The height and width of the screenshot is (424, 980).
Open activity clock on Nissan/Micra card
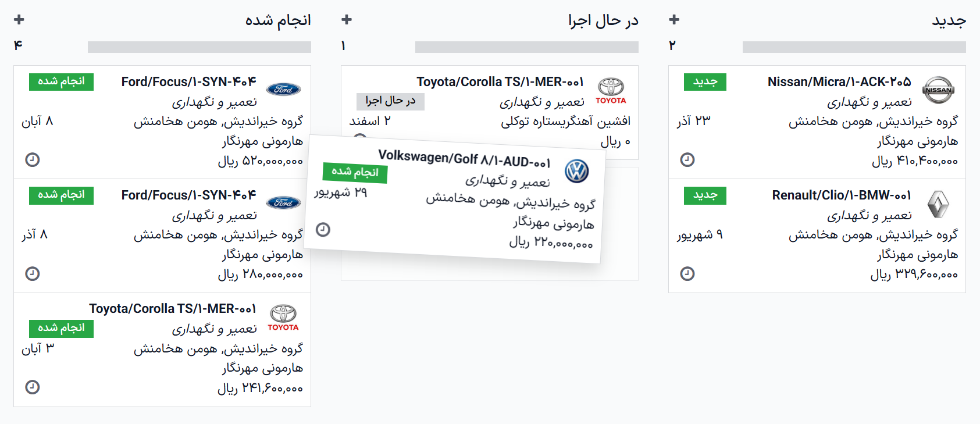pos(687,159)
